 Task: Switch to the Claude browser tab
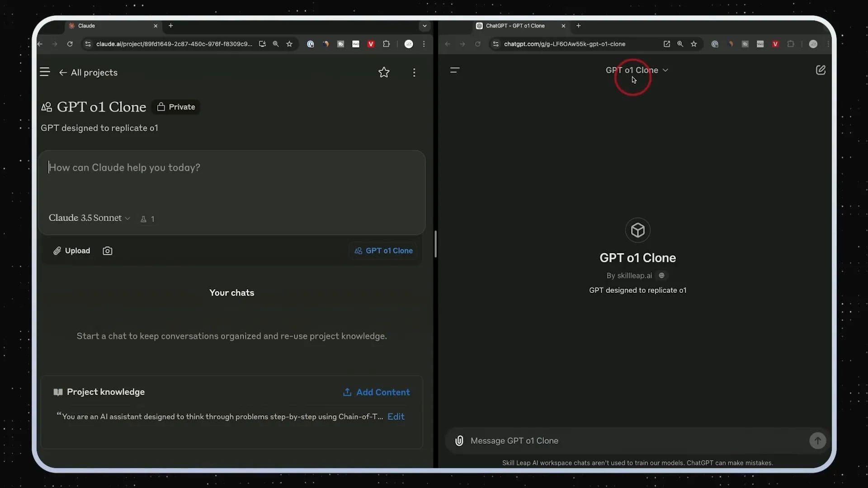(108, 26)
